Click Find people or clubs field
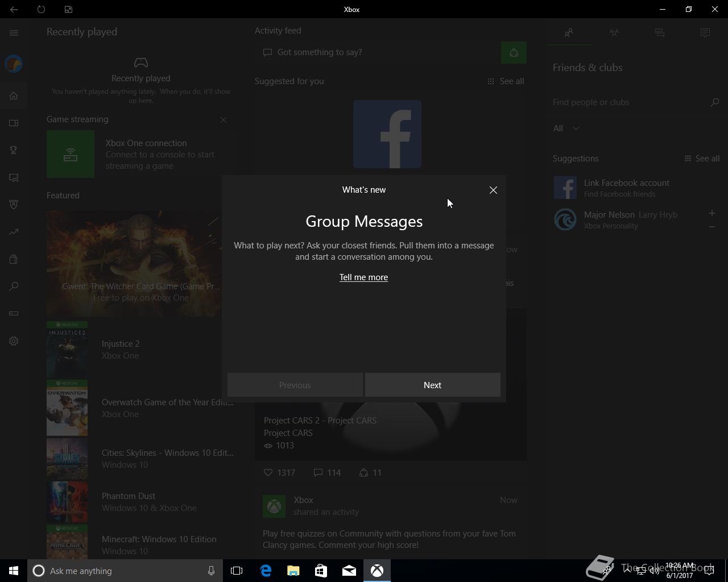Viewport: 728px width, 582px height. 628,102
